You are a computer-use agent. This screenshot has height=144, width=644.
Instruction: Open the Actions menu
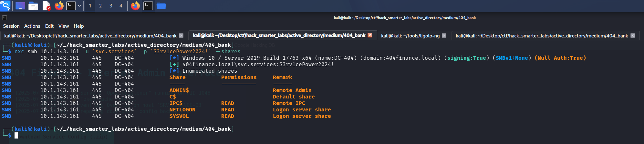pyautogui.click(x=32, y=26)
